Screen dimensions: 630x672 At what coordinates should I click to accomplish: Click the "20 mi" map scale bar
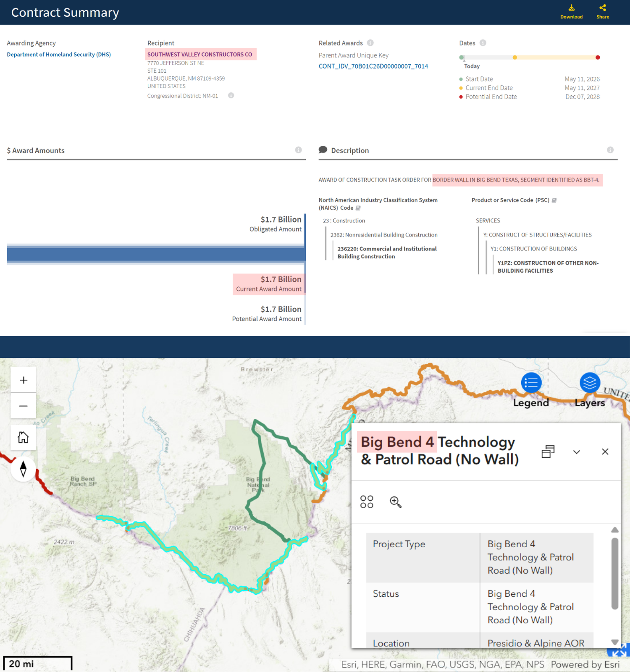tap(38, 664)
